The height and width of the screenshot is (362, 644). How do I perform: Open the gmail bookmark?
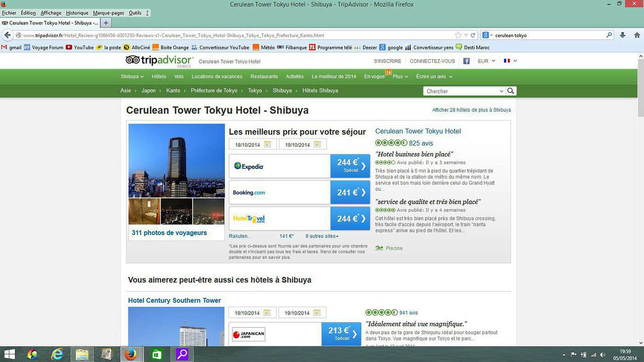click(x=11, y=47)
